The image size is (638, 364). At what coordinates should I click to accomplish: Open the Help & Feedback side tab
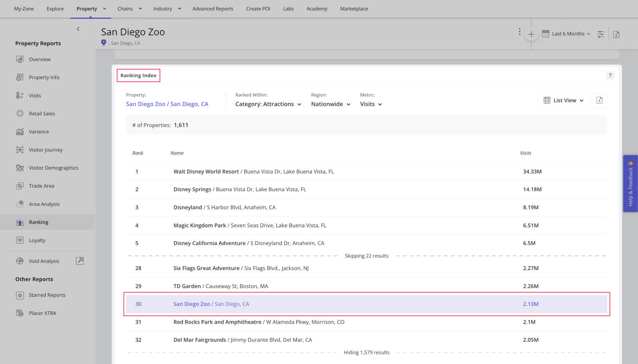630,184
